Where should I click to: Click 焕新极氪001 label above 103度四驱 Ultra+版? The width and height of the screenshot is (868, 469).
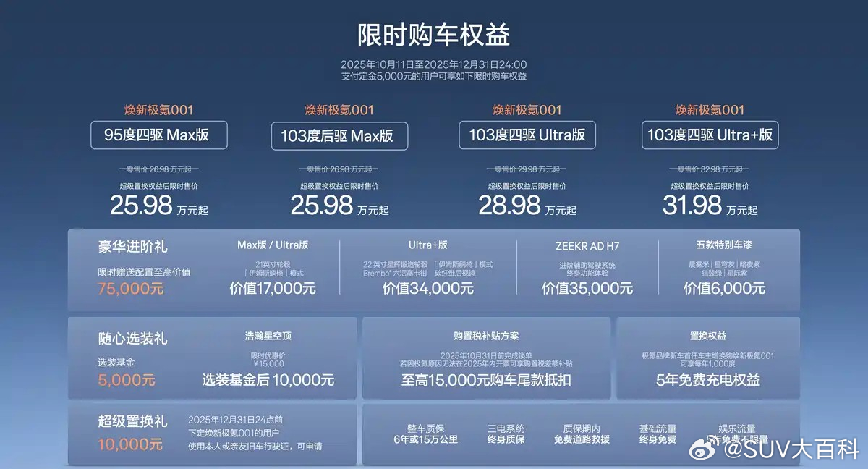(x=710, y=111)
